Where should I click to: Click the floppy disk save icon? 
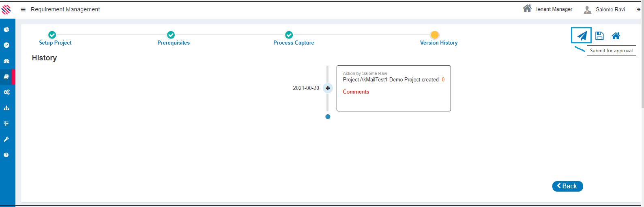click(x=599, y=36)
